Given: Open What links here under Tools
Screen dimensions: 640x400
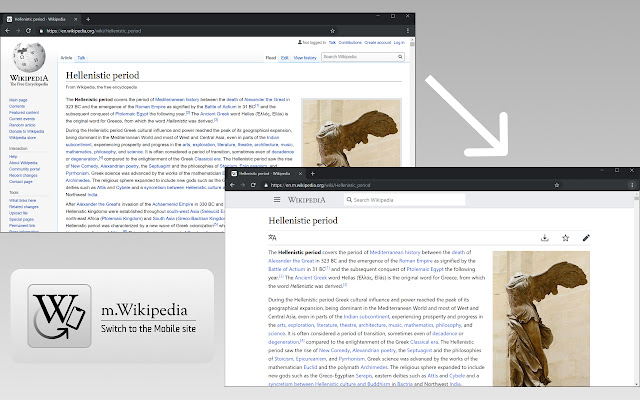Looking at the screenshot, I should coord(22,200).
